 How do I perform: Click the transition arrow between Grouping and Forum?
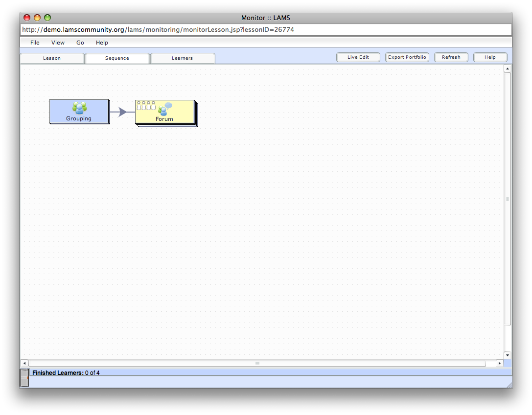tap(122, 112)
